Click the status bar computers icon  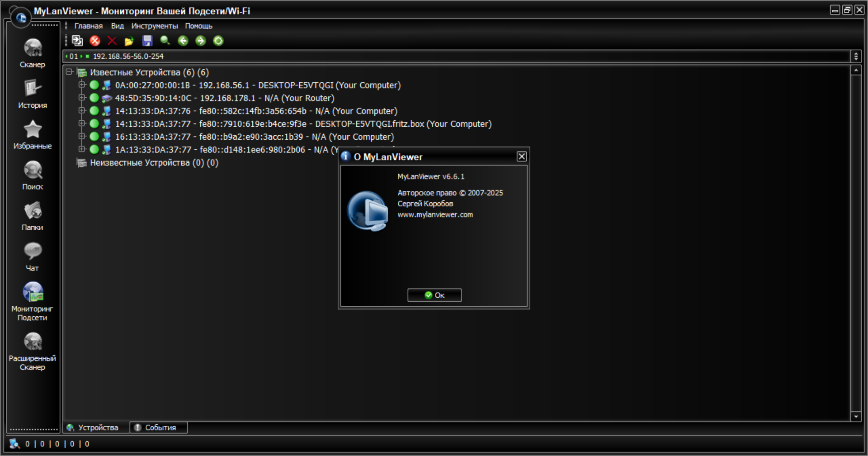(14, 444)
